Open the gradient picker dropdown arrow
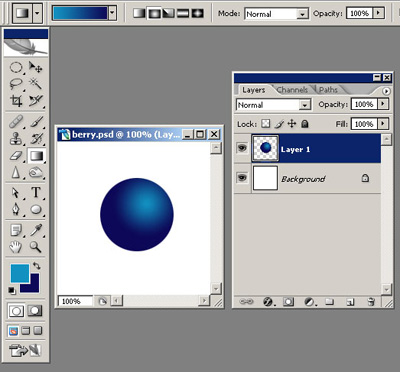The width and height of the screenshot is (400, 372). click(112, 13)
